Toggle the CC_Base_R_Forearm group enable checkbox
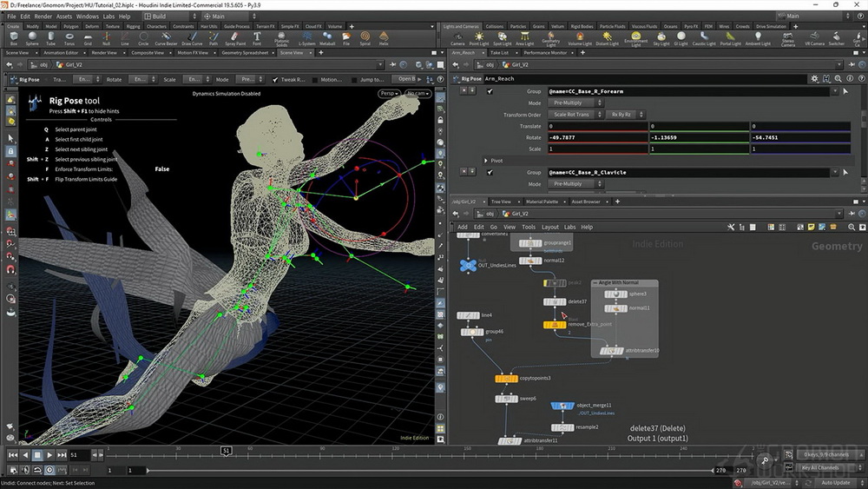The width and height of the screenshot is (868, 489). [x=490, y=91]
